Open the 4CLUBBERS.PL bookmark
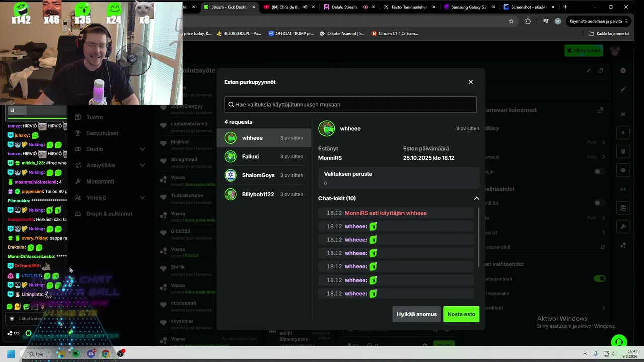644x362 pixels. [x=238, y=34]
